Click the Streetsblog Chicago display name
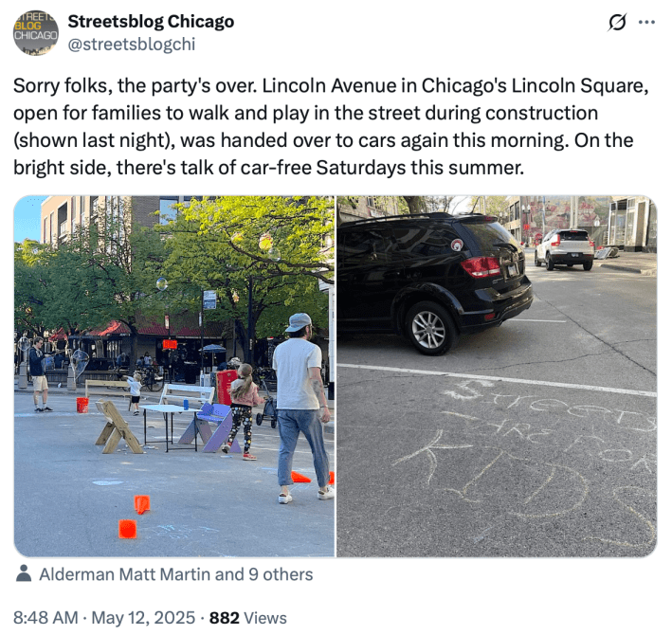 [151, 22]
